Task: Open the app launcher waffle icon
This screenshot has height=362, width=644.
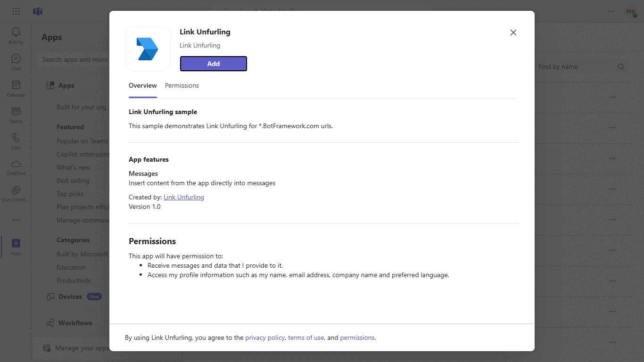Action: click(16, 11)
